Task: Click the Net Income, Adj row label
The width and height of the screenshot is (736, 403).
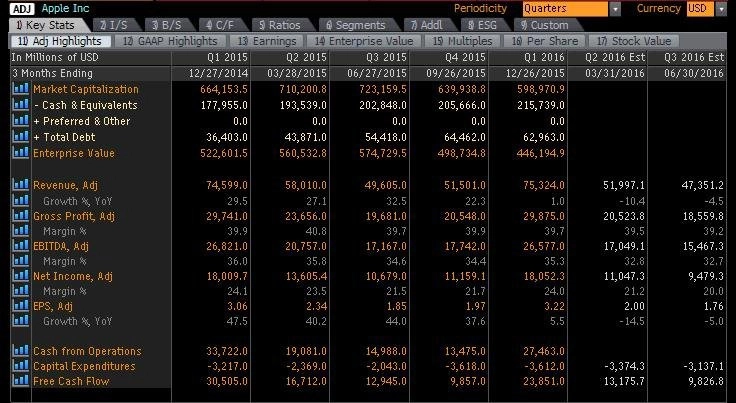Action: pos(73,276)
